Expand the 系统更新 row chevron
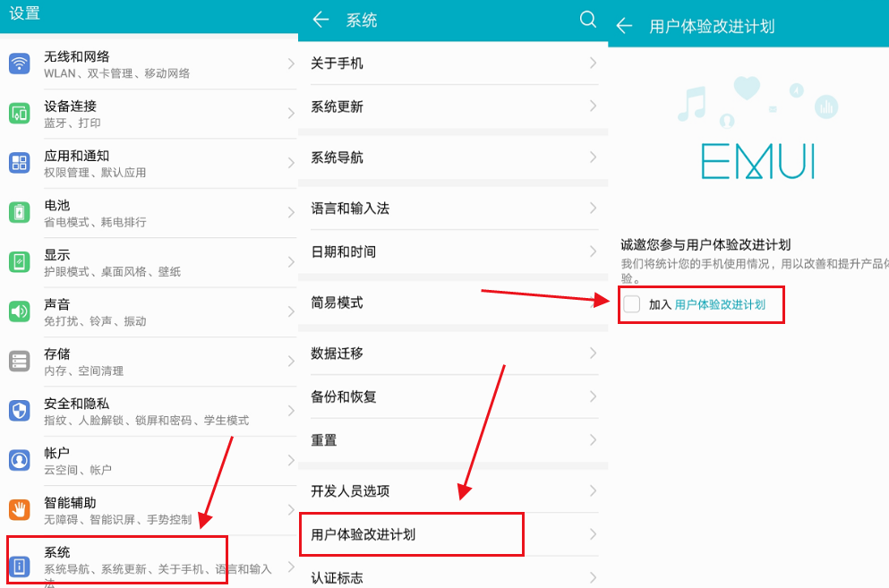Viewport: 889px width, 588px height. coord(593,106)
